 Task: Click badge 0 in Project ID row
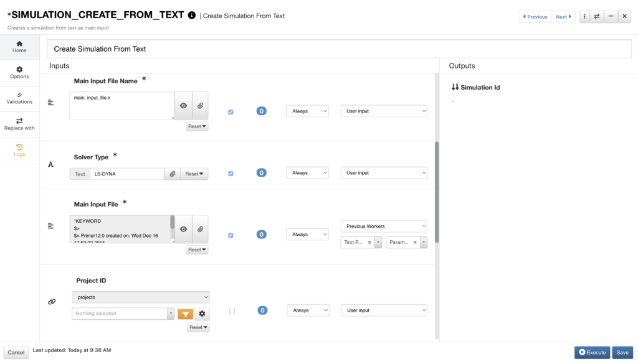click(x=262, y=310)
